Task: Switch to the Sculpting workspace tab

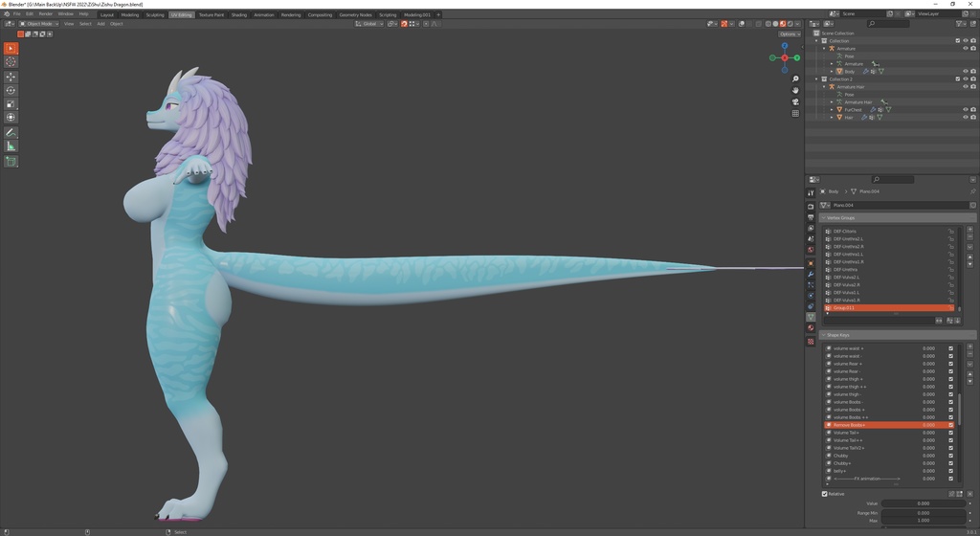Action: pos(154,14)
